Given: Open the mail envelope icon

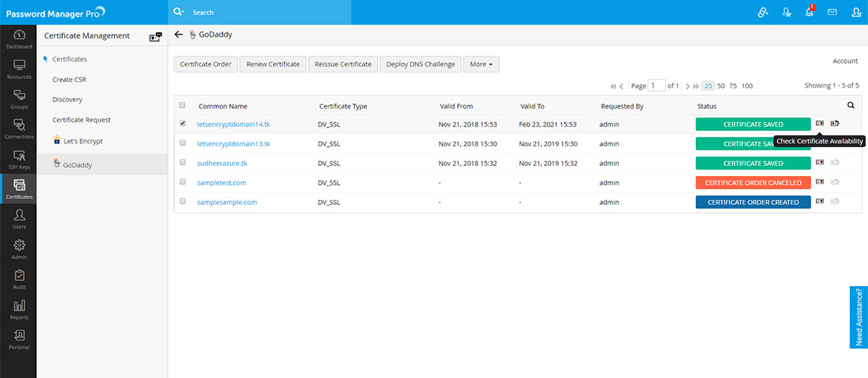Looking at the screenshot, I should (x=833, y=12).
